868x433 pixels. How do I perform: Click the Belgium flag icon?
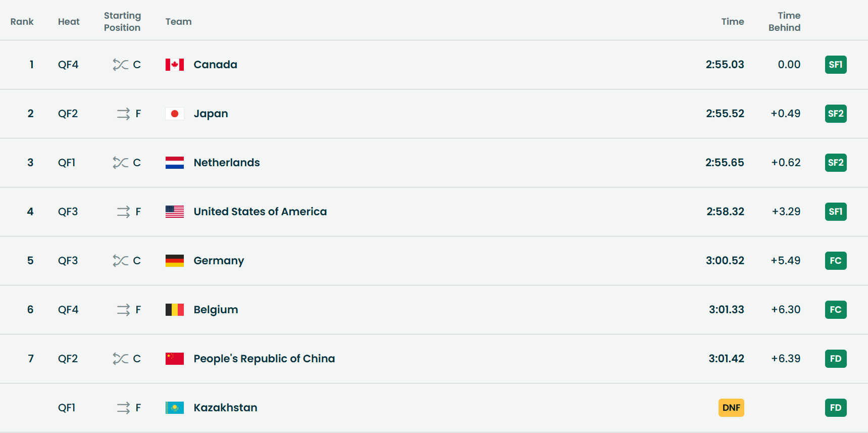tap(174, 310)
